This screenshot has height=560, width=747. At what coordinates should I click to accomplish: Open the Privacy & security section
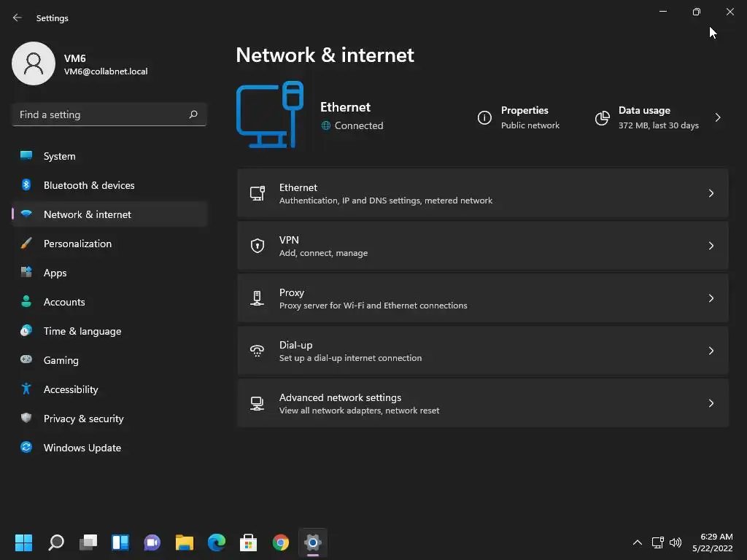[x=83, y=419]
